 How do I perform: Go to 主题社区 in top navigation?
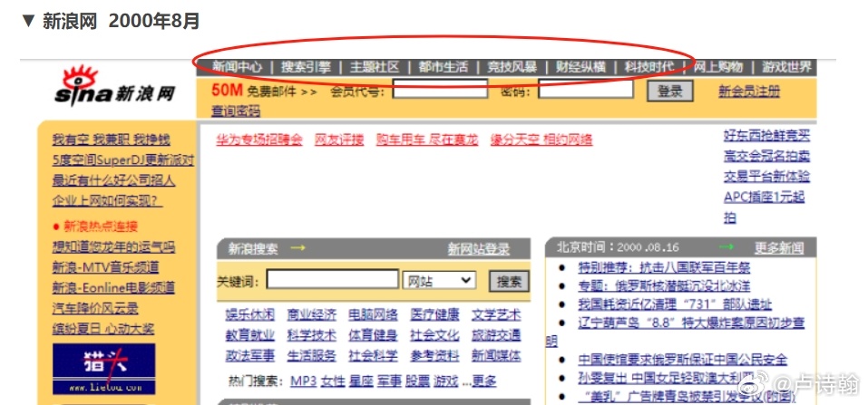click(375, 67)
